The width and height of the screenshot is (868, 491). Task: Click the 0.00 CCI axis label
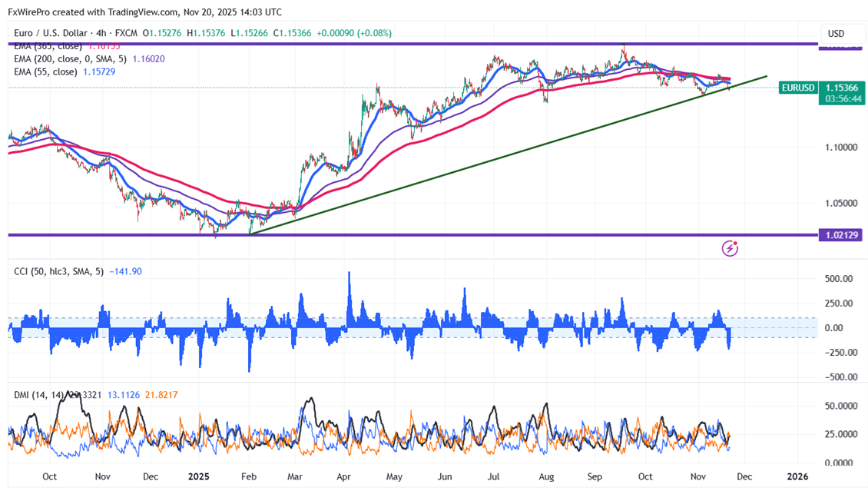pos(833,328)
